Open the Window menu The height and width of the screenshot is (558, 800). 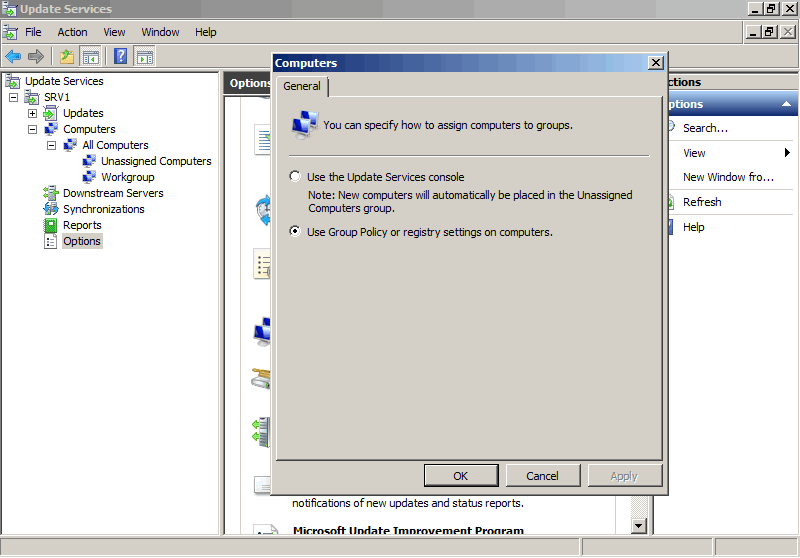point(160,32)
